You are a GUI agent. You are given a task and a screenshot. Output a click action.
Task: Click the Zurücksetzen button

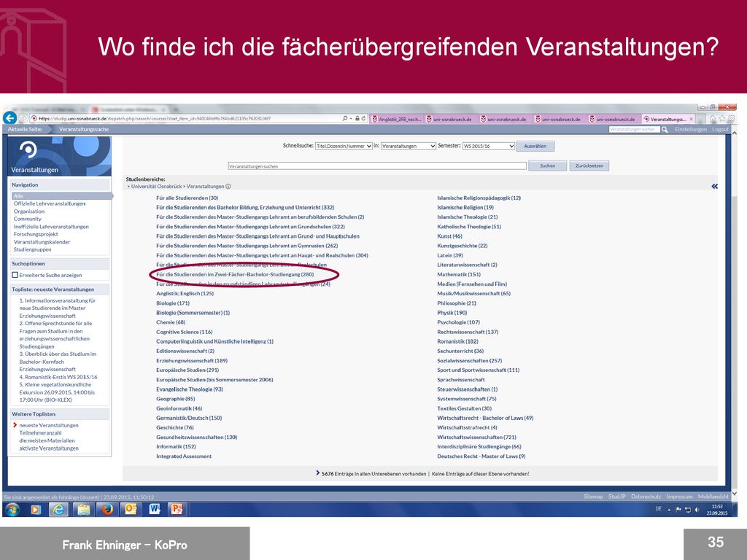pyautogui.click(x=589, y=166)
